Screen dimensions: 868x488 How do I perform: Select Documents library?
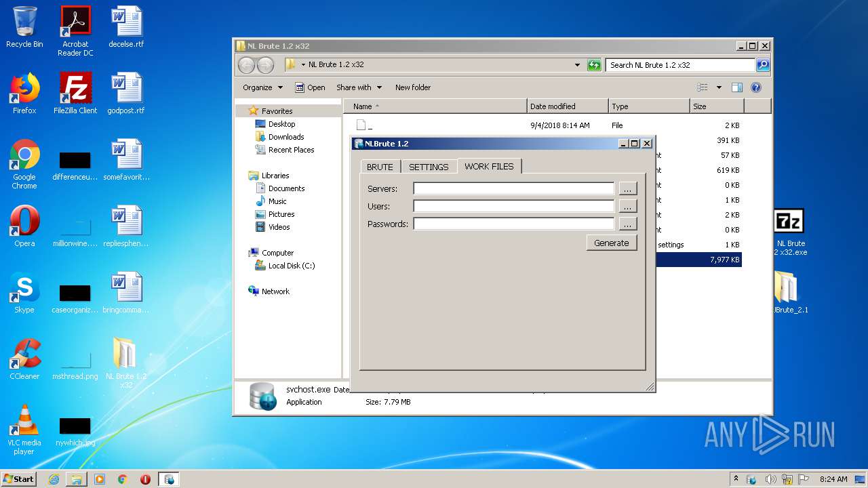pos(286,188)
